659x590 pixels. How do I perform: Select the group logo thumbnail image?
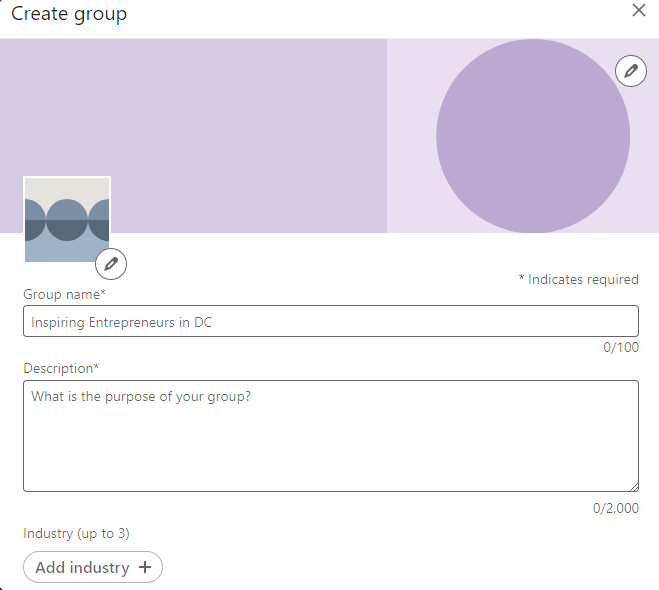(67, 219)
